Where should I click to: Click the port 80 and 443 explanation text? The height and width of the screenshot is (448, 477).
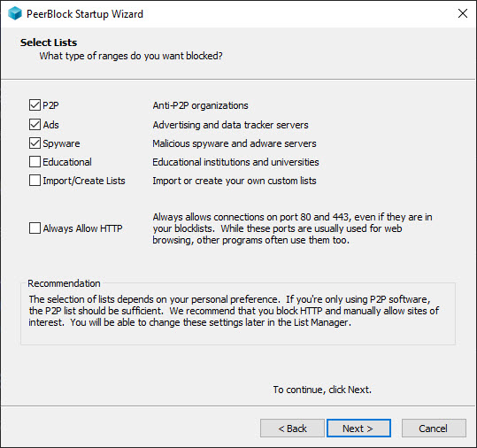click(x=292, y=228)
